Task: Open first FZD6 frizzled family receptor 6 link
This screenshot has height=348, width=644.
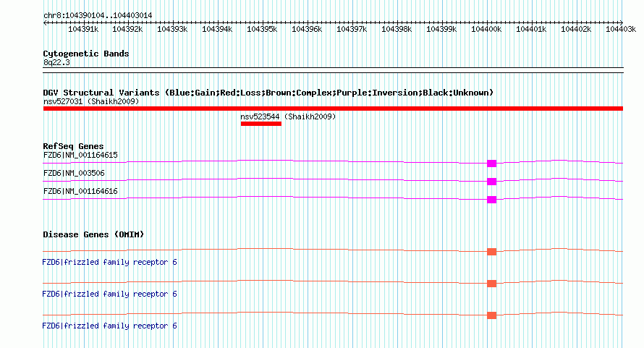Action: [x=110, y=262]
